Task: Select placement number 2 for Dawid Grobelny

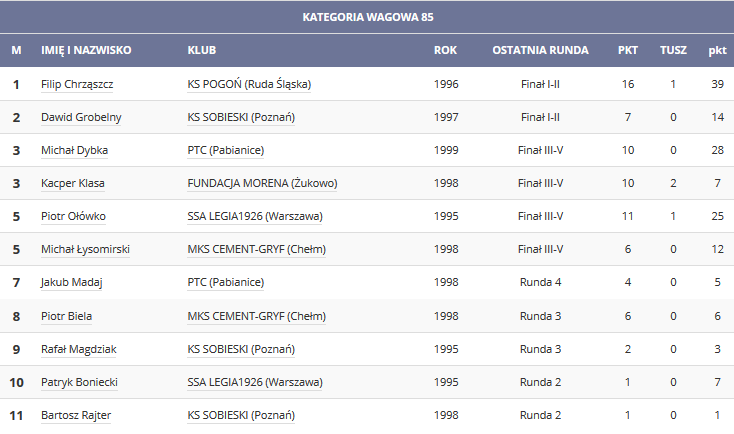Action: [16, 118]
